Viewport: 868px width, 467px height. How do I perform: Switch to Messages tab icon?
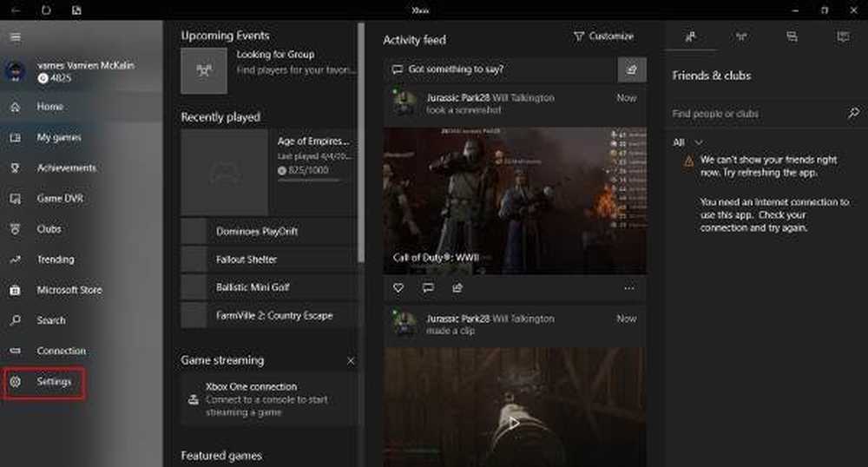pyautogui.click(x=792, y=36)
